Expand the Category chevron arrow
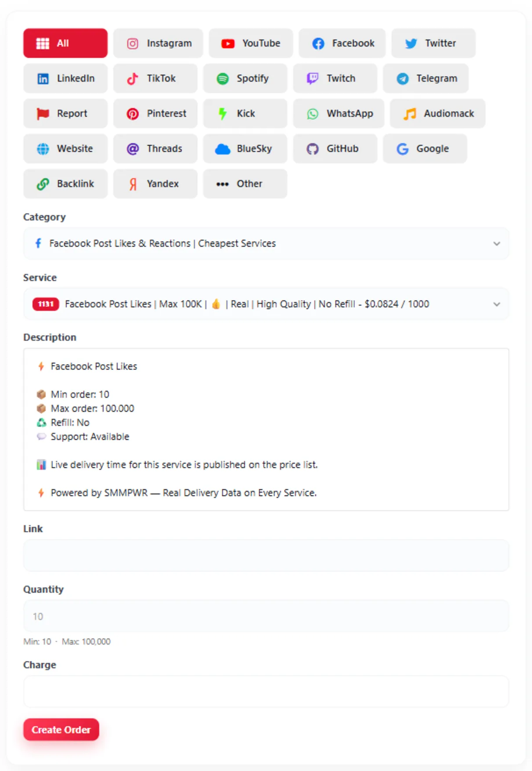The height and width of the screenshot is (771, 532). [496, 244]
